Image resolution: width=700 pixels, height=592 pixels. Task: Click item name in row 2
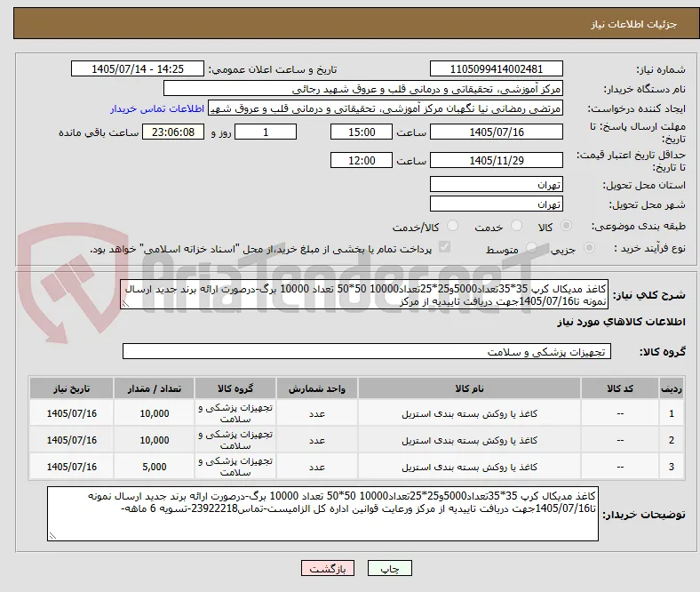pyautogui.click(x=469, y=440)
